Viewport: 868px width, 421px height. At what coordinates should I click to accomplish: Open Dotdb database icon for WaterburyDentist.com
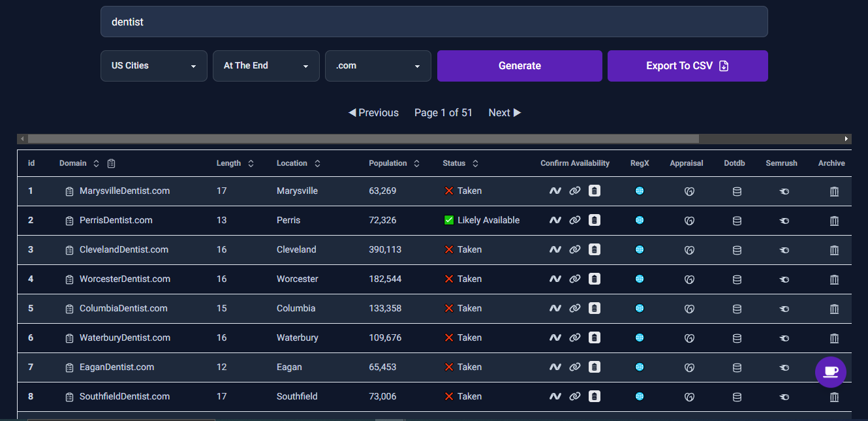coord(737,338)
